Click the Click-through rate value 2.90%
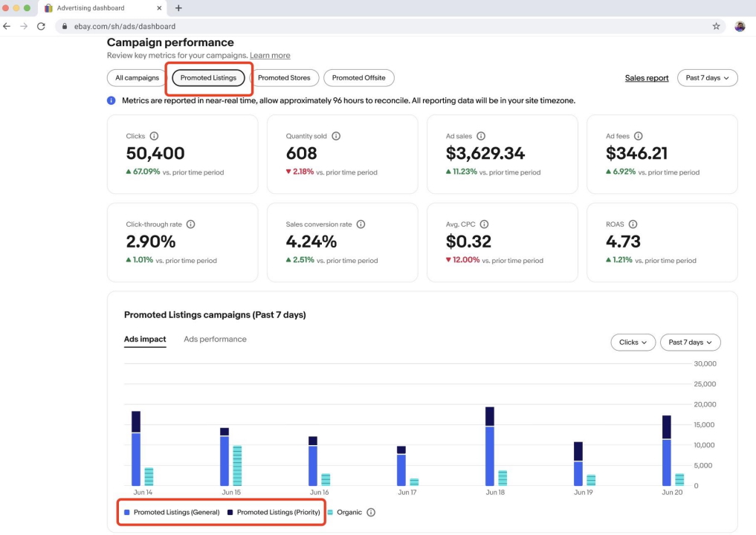Image resolution: width=756 pixels, height=535 pixels. pyautogui.click(x=151, y=241)
